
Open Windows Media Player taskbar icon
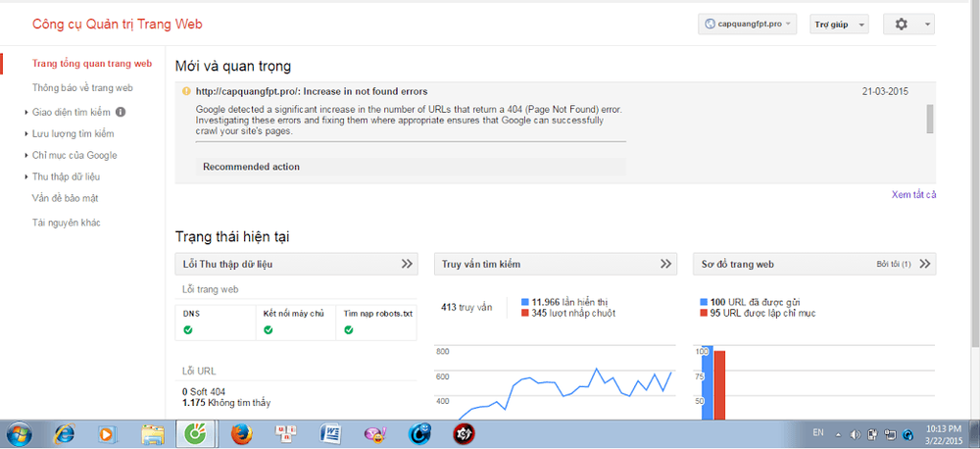106,433
